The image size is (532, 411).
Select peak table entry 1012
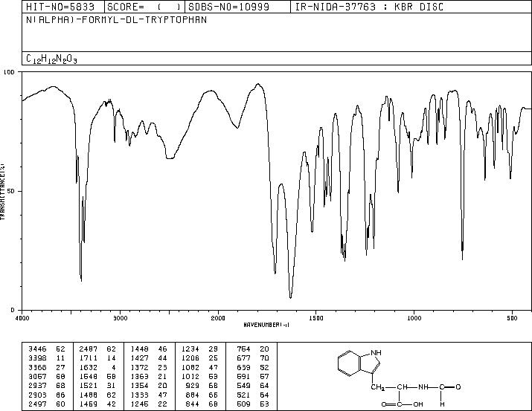coord(190,376)
